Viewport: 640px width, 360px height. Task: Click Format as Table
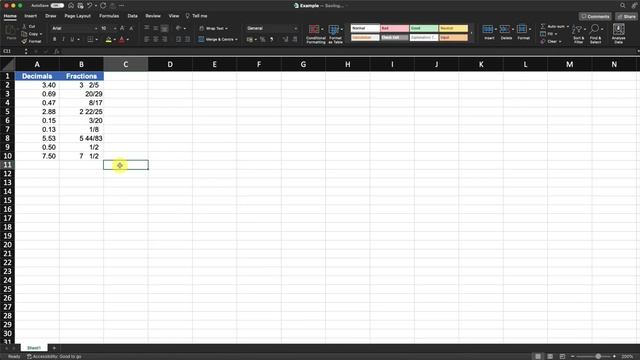point(335,34)
